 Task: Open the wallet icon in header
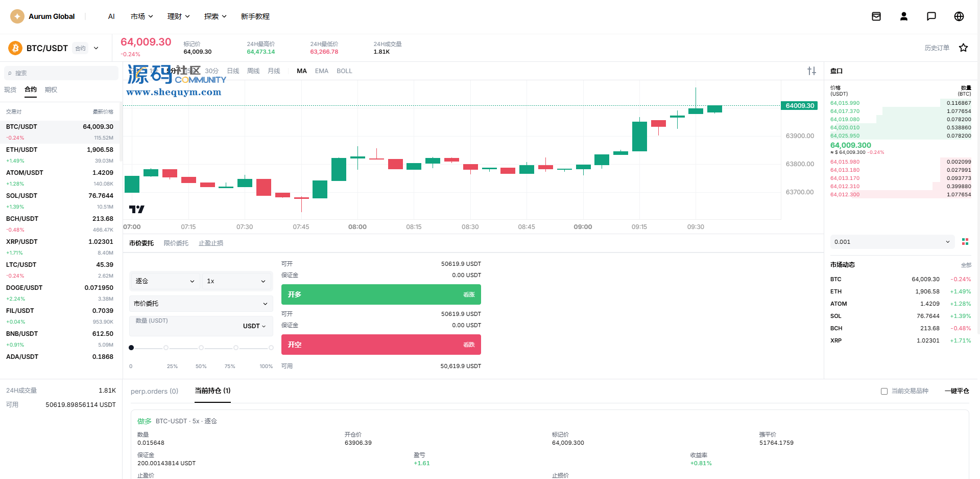pos(876,16)
